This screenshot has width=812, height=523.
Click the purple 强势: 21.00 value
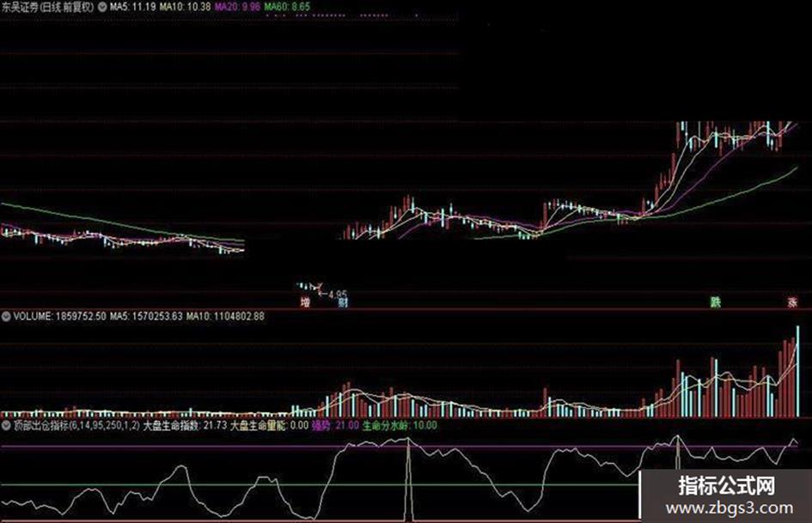(x=335, y=426)
